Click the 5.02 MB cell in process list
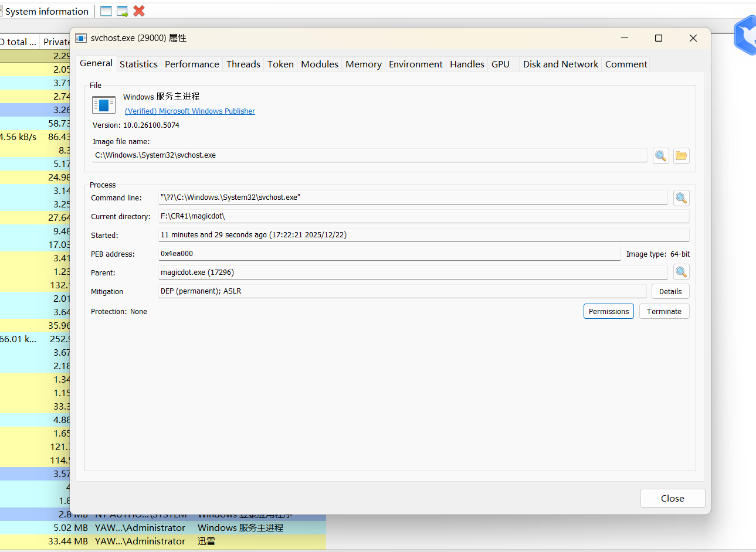The height and width of the screenshot is (552, 756). [70, 528]
